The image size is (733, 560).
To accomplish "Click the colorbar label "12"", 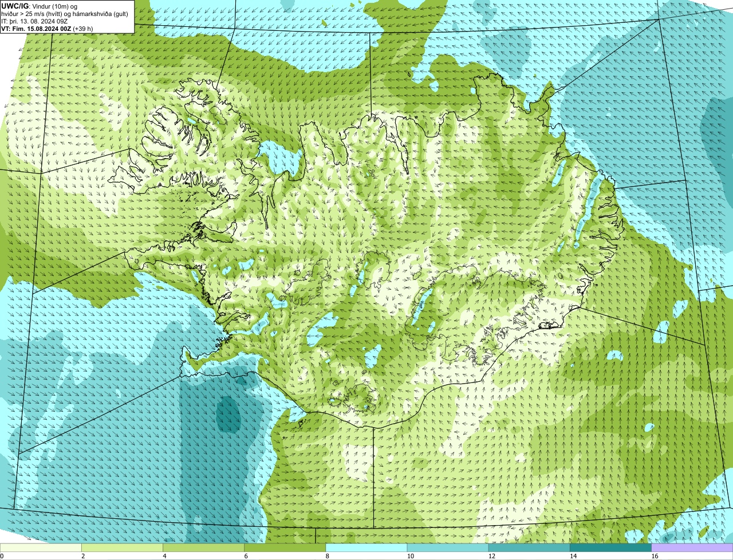I will pos(492,556).
